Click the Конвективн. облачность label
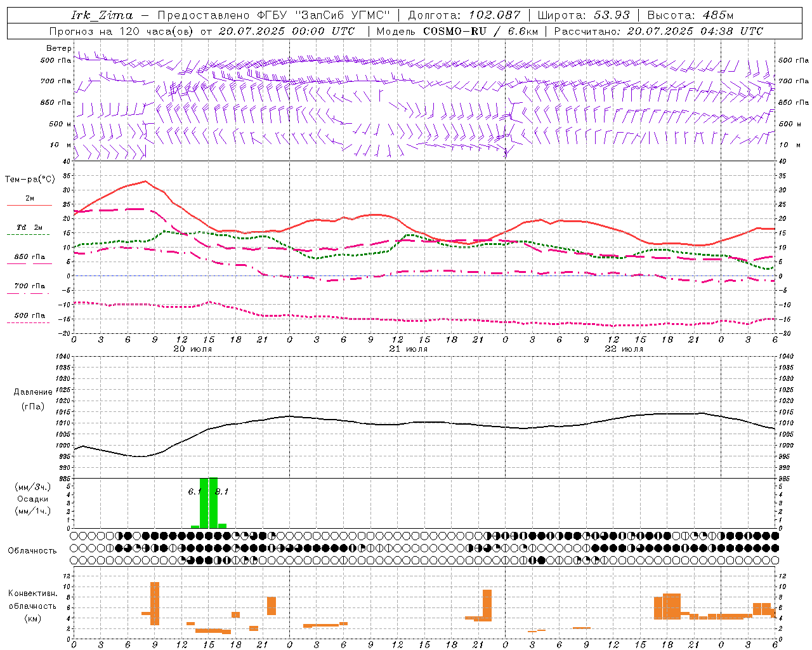This screenshot has height=650, width=812. [32, 600]
